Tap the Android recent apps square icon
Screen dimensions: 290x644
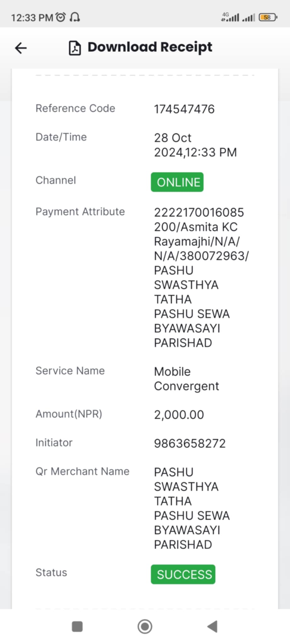pyautogui.click(x=77, y=626)
